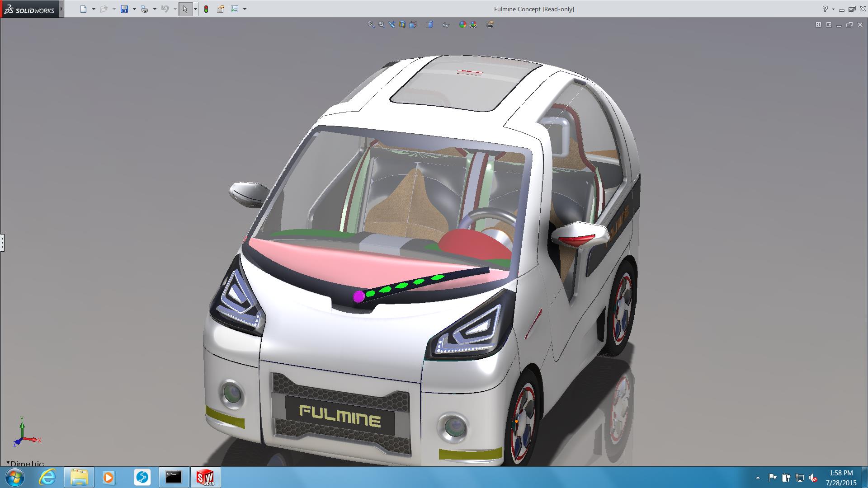Select the Zoom to Area tool
This screenshot has width=868, height=488.
[x=382, y=24]
